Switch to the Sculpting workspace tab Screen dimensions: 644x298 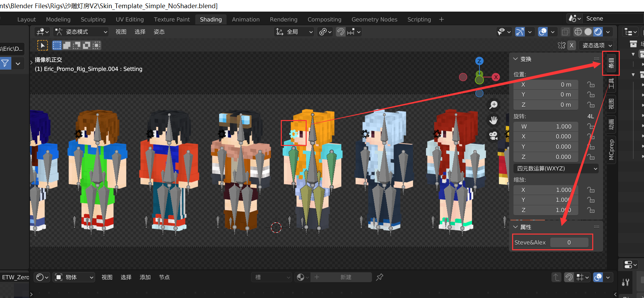93,19
